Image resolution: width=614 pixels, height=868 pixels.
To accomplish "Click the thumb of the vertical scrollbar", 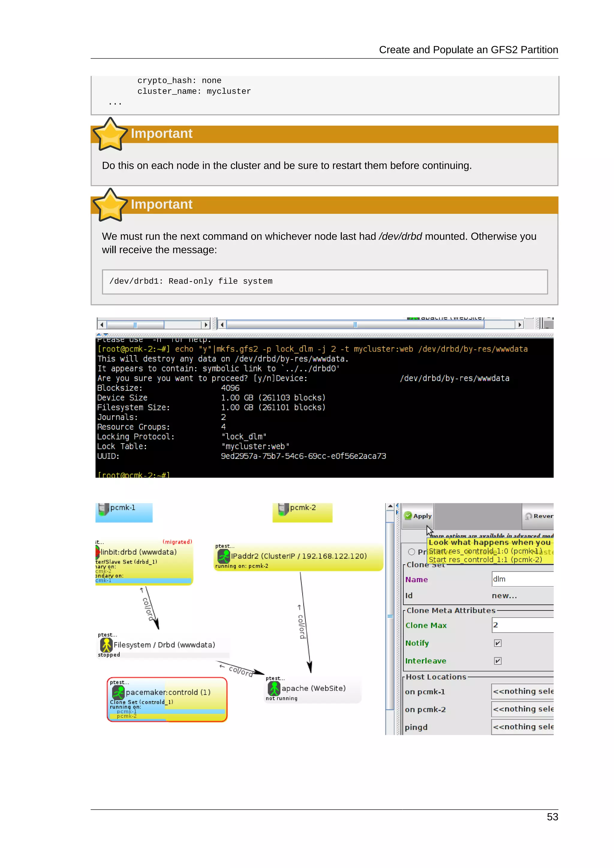I will [x=390, y=616].
